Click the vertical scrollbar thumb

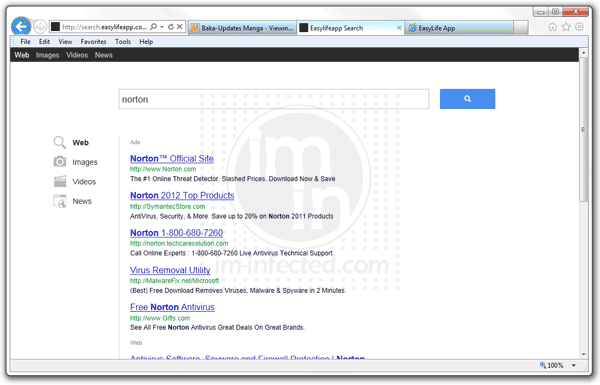(583, 129)
